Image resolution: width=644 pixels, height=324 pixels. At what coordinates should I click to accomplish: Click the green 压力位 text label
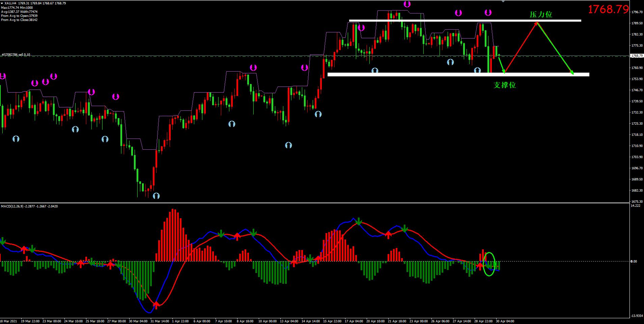541,15
